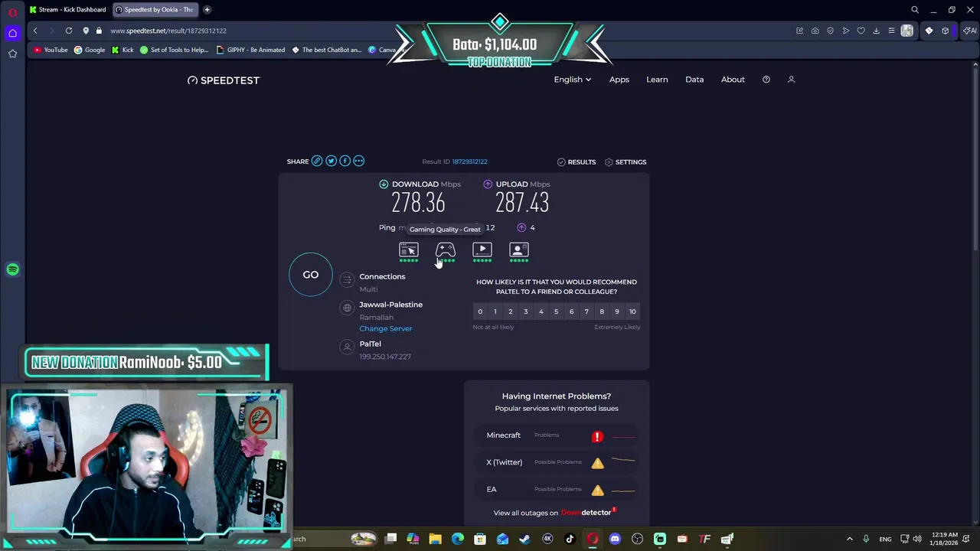Image resolution: width=980 pixels, height=551 pixels.
Task: Open more share options icon
Action: coord(358,161)
